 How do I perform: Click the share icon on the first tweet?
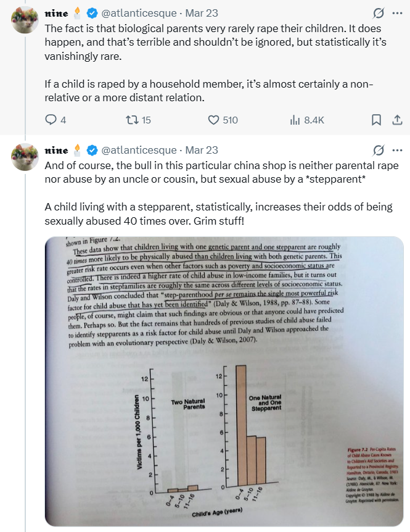[397, 120]
